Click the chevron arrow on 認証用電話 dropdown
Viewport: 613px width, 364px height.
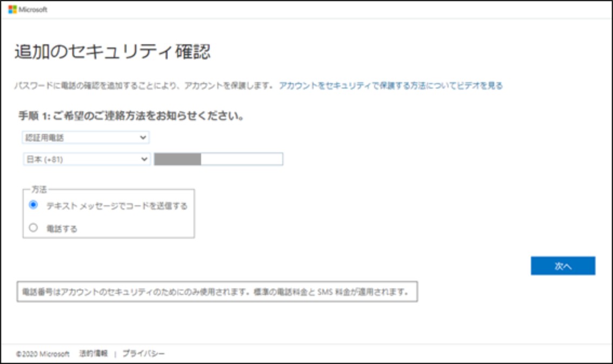pyautogui.click(x=143, y=138)
